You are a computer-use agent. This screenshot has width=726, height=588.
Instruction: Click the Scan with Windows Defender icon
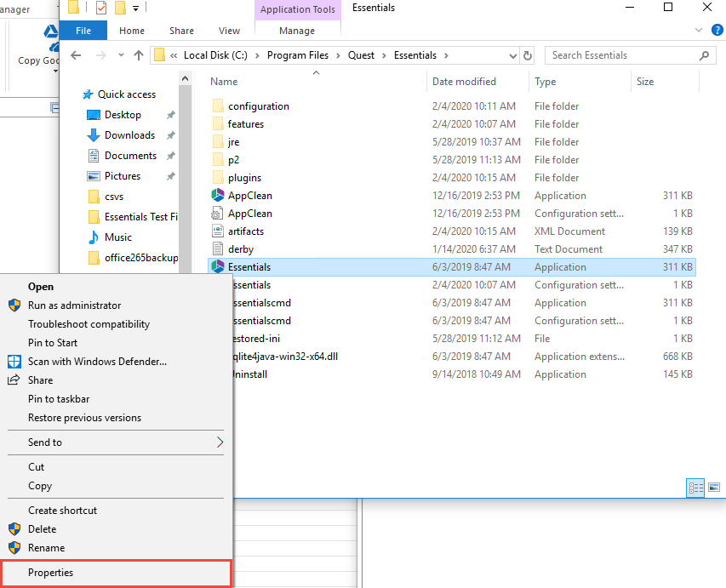pyautogui.click(x=14, y=361)
